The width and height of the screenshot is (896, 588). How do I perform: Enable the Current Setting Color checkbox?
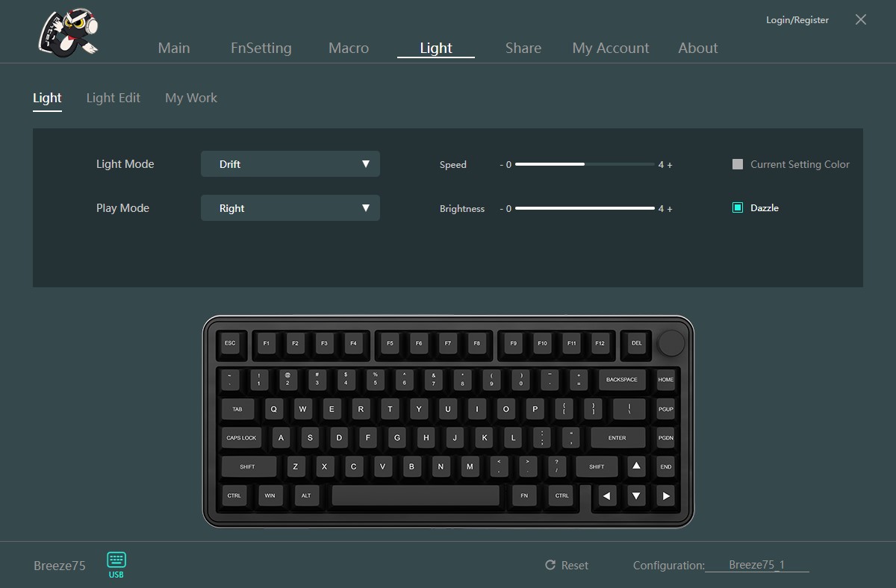click(738, 164)
